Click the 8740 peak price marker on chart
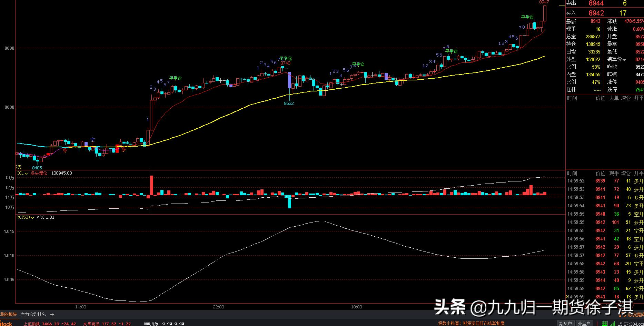The height and width of the screenshot is (326, 644). point(285,63)
